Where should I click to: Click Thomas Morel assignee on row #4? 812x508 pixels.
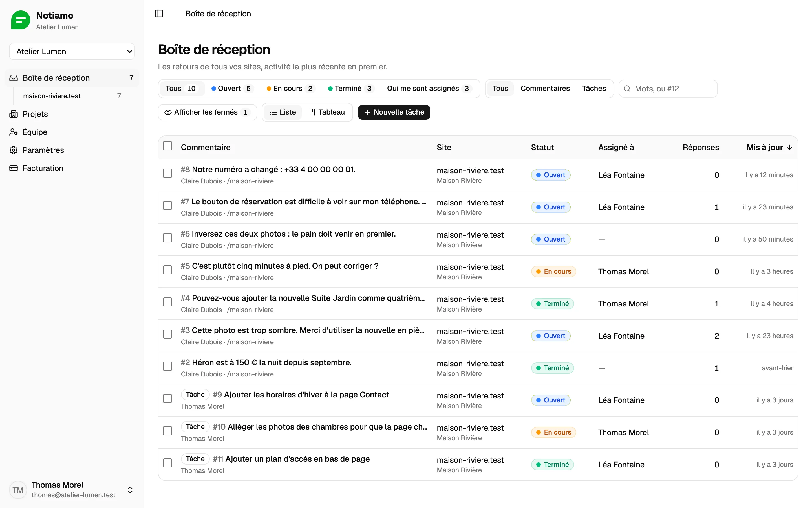pos(623,304)
